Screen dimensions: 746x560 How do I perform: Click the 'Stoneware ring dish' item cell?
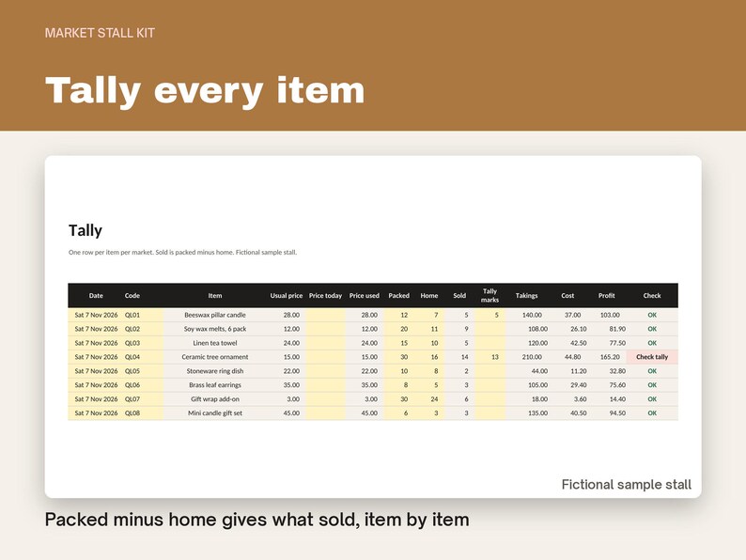point(215,371)
